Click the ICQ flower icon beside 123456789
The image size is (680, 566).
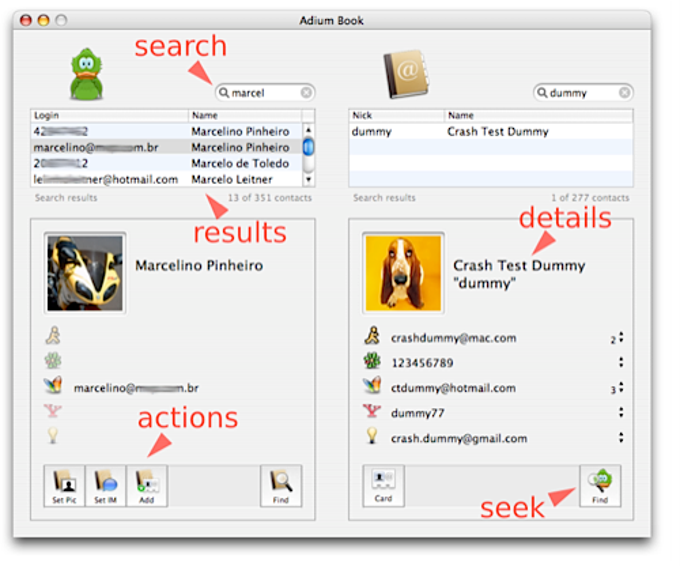pos(372,361)
